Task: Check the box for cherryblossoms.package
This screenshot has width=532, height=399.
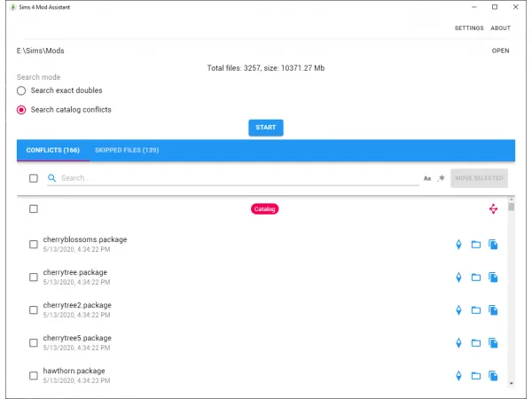Action: [34, 245]
